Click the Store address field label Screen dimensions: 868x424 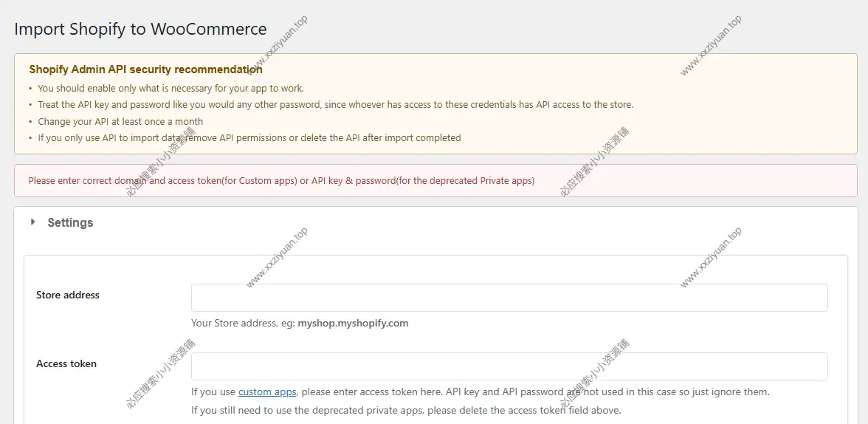pyautogui.click(x=68, y=295)
